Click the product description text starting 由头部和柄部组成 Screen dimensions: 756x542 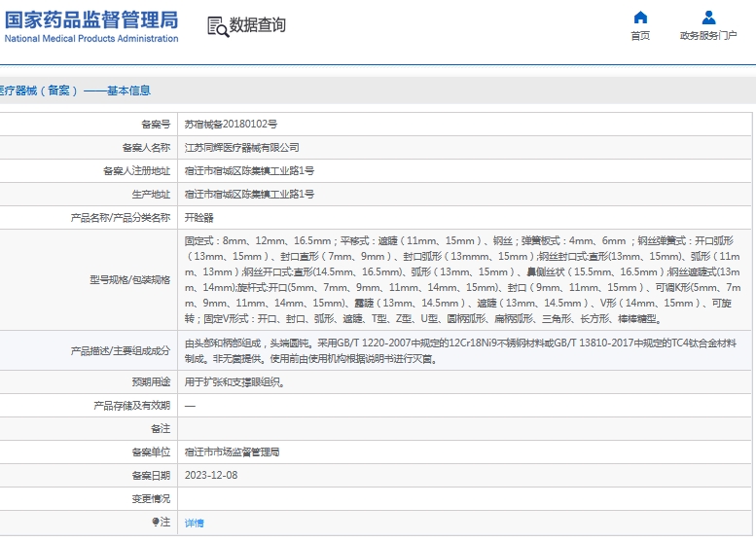(460, 350)
